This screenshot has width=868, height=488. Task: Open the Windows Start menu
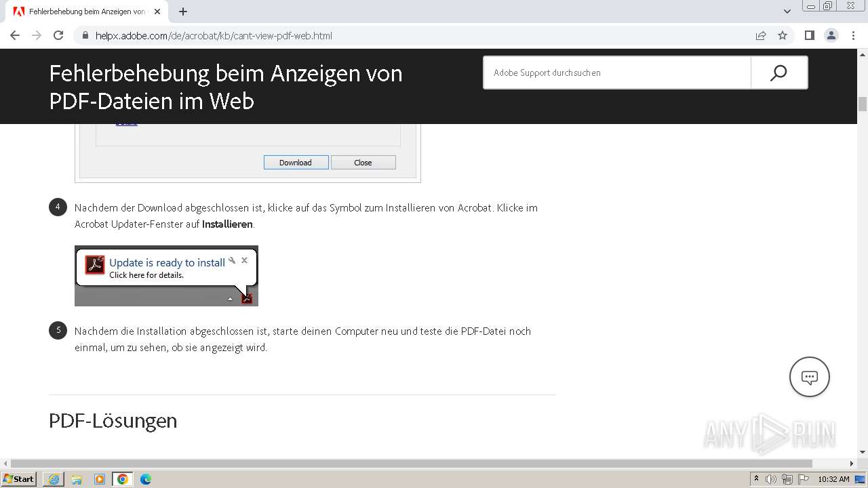(x=19, y=479)
